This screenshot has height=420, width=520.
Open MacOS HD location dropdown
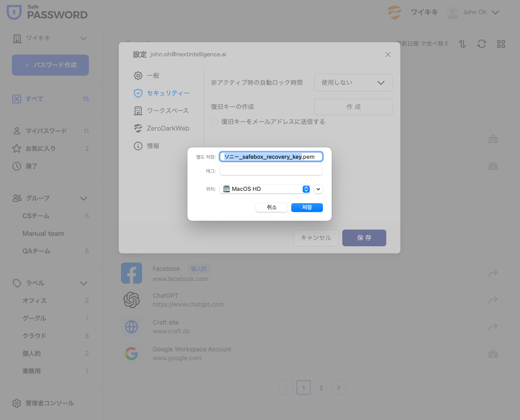point(265,189)
